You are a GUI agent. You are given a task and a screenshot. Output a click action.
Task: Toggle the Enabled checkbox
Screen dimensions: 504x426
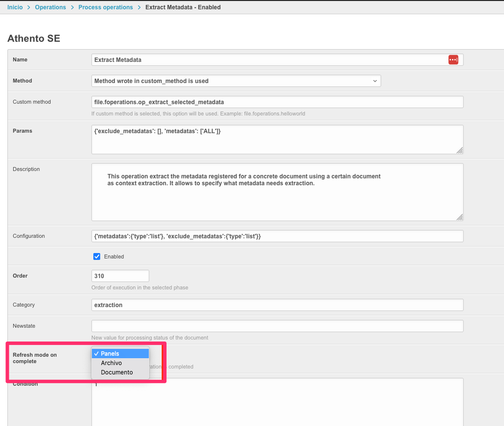coord(97,256)
